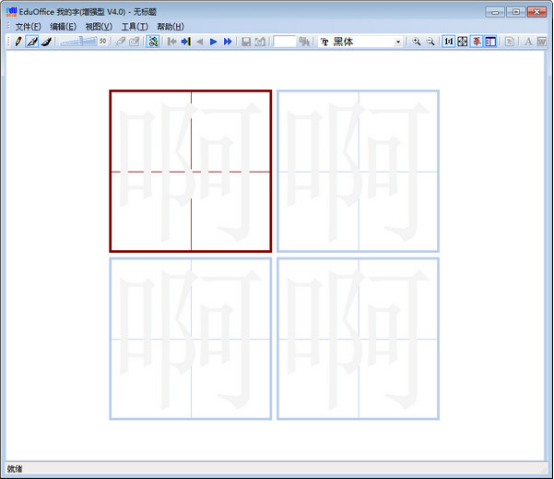The width and height of the screenshot is (554, 479).
Task: Minimize the EduOffice window
Action: pos(495,12)
